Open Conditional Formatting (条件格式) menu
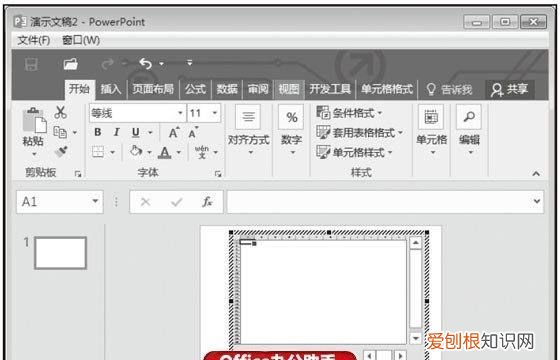Viewport: 560px width, 360px height. point(350,113)
